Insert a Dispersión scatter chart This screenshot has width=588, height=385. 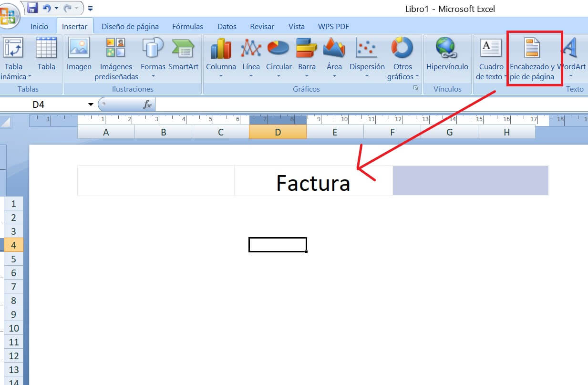(x=367, y=58)
